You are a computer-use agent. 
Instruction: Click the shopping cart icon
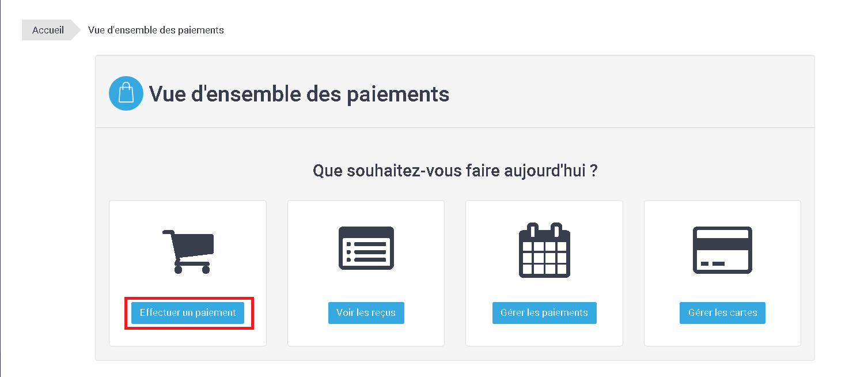(188, 251)
